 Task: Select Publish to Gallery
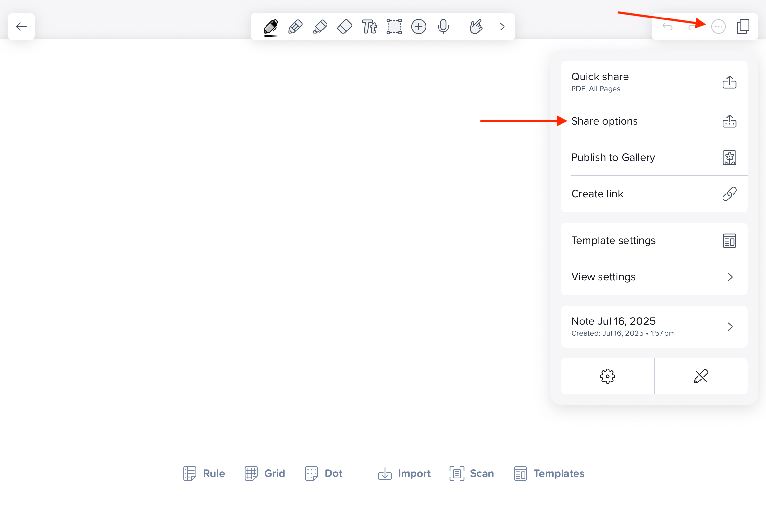654,157
